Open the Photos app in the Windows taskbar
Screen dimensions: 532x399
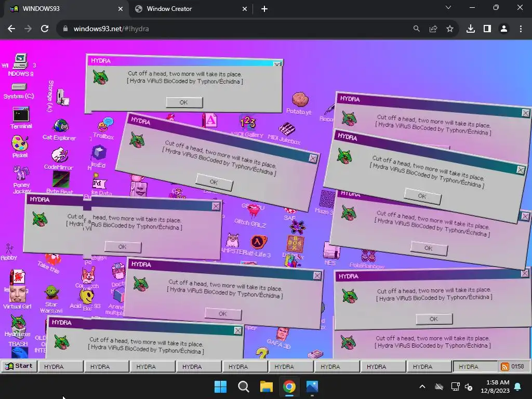pyautogui.click(x=312, y=387)
